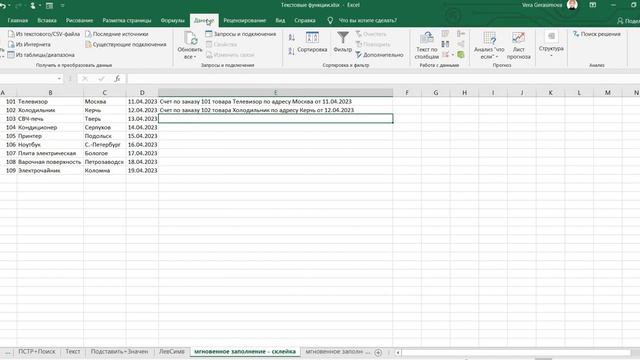Expand the Обновить все dropdown arrow
640x360 pixels.
(x=195, y=57)
